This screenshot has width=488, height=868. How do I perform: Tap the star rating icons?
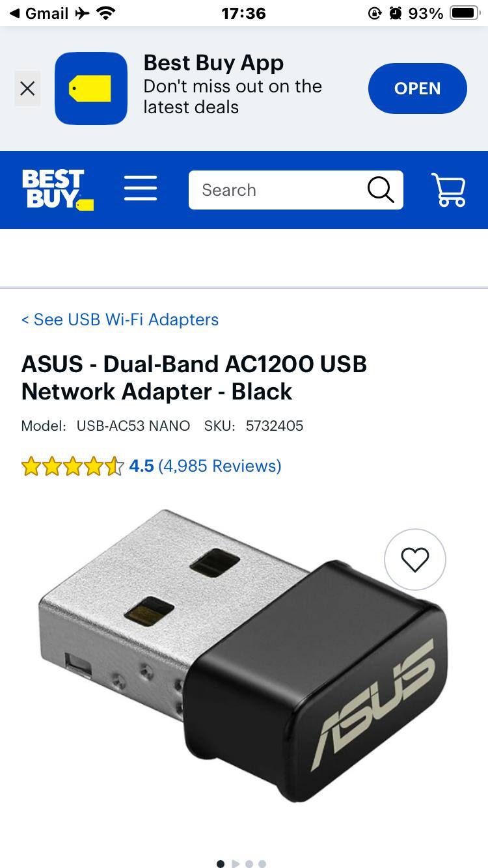point(72,466)
